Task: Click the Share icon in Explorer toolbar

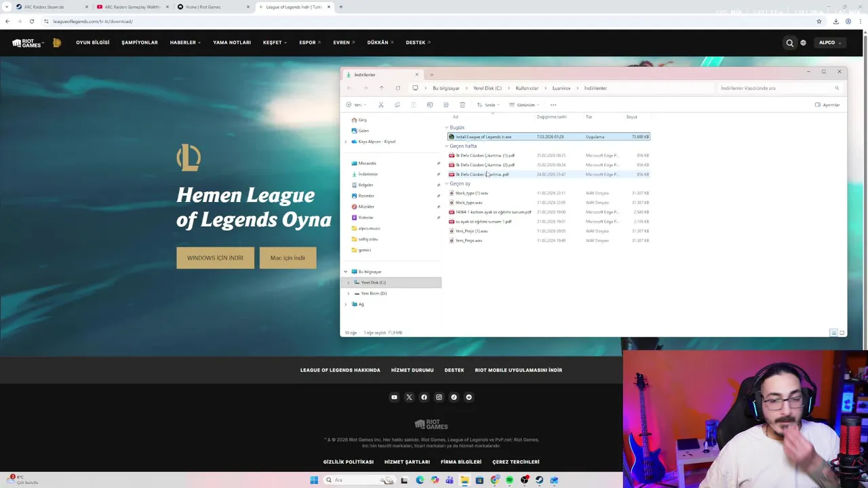Action: [446, 105]
